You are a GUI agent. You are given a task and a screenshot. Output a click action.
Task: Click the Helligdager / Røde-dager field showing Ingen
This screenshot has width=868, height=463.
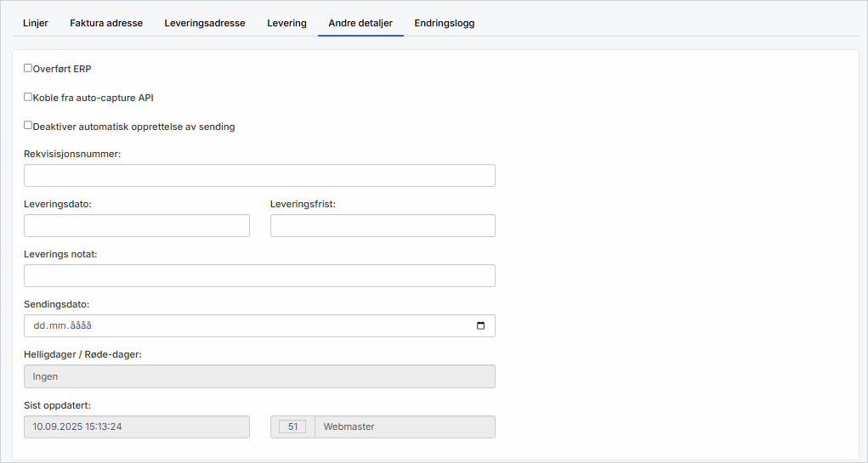click(x=259, y=376)
